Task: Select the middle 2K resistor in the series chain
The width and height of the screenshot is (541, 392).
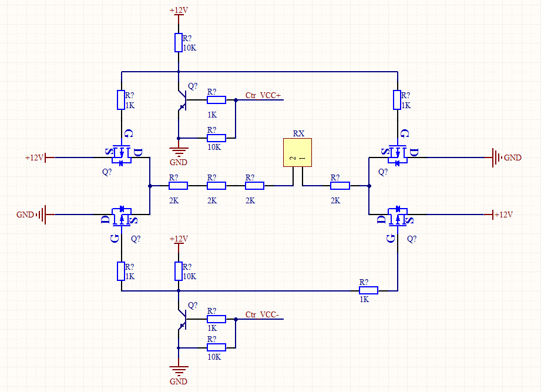Action: [x=216, y=186]
